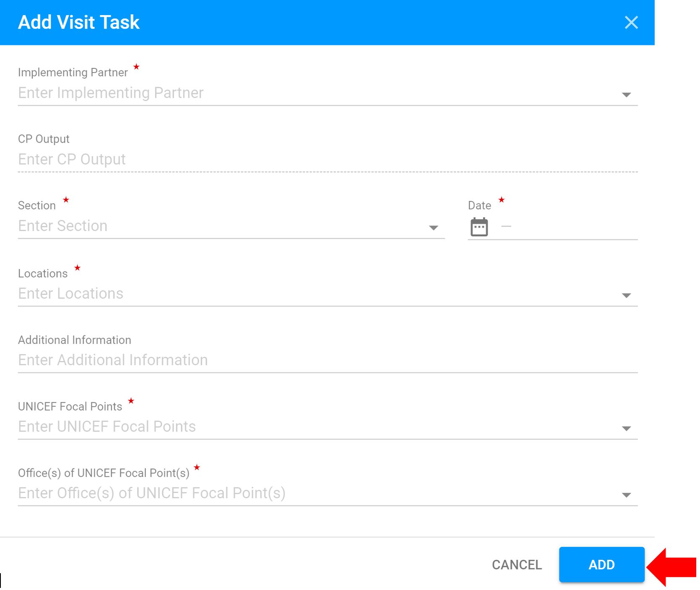Open the calendar date picker icon
This screenshot has width=700, height=590.
coord(479,227)
